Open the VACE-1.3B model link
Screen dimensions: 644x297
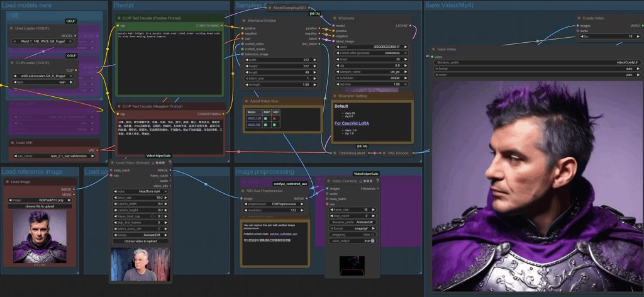pyautogui.click(x=254, y=118)
